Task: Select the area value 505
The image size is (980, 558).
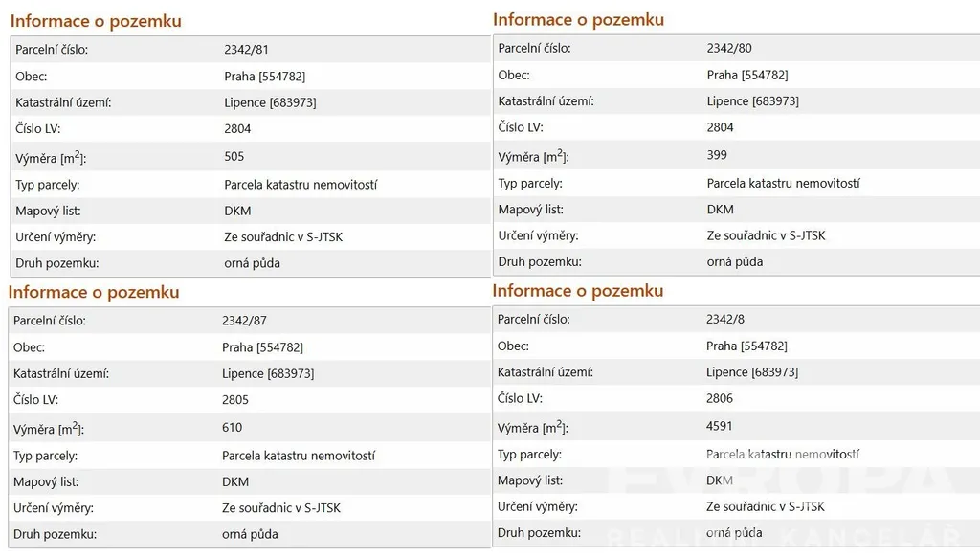Action: (x=234, y=156)
